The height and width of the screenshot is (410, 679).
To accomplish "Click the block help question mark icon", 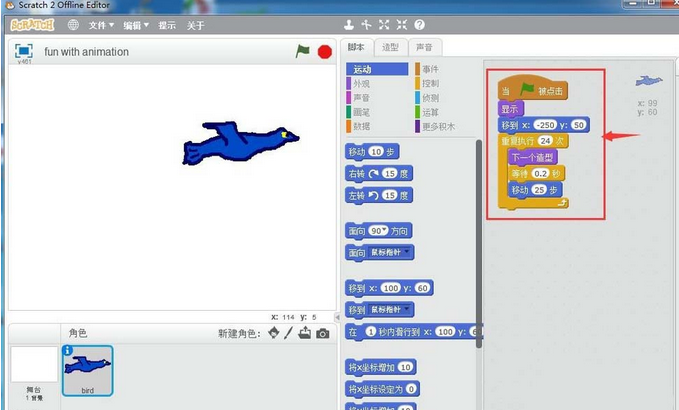I will 419,25.
